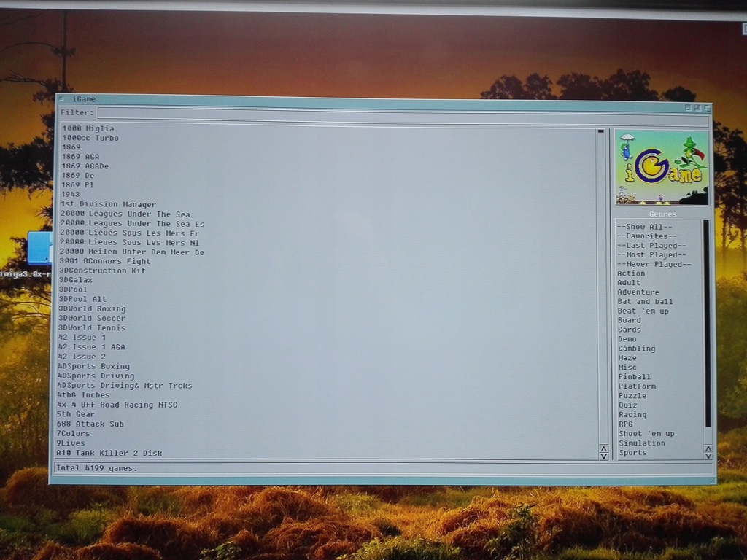This screenshot has height=560, width=747.
Task: Choose the Adventure genre
Action: click(638, 292)
